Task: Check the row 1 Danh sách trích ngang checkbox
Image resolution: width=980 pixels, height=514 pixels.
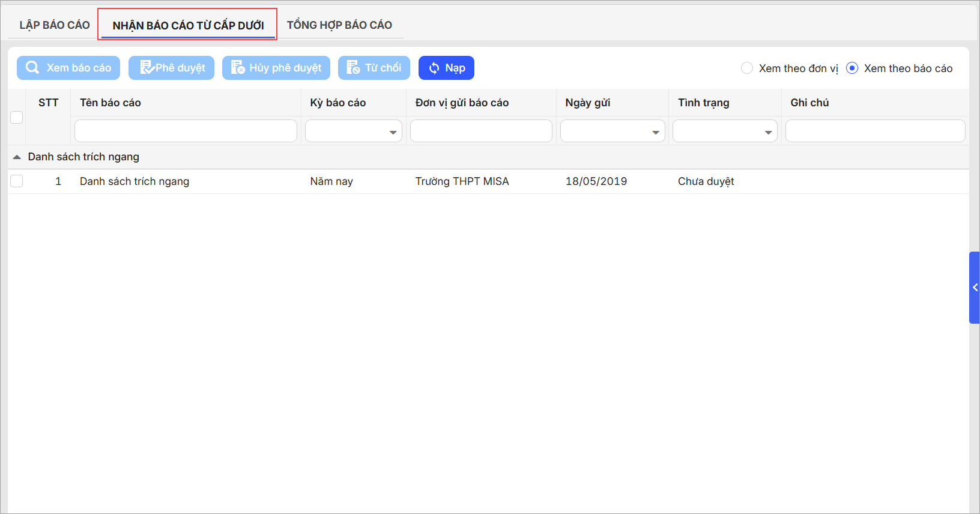Action: 17,181
